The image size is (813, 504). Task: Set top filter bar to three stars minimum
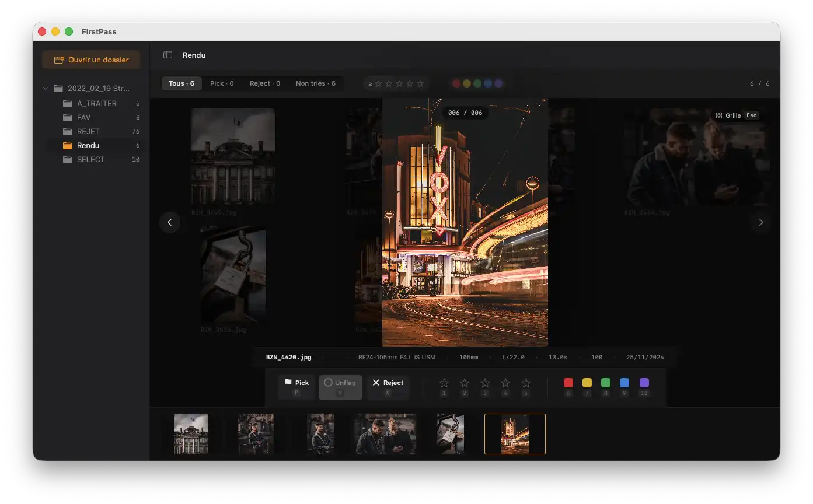coord(399,83)
